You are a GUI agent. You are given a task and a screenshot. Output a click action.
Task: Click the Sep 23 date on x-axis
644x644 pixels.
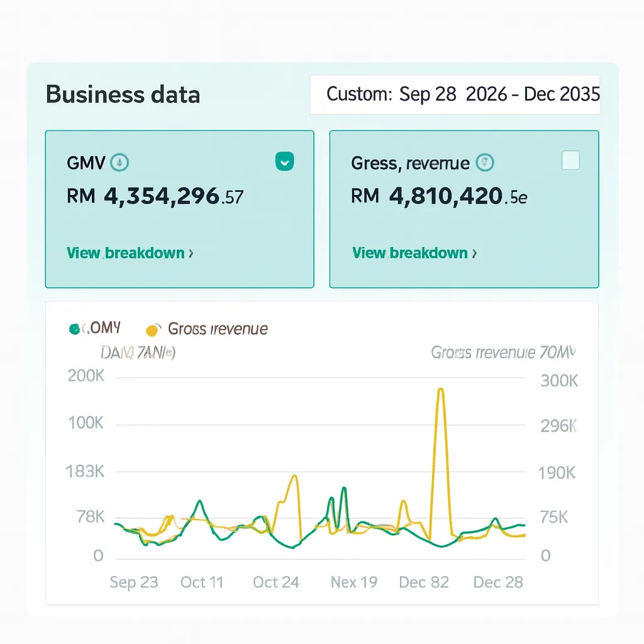[133, 582]
